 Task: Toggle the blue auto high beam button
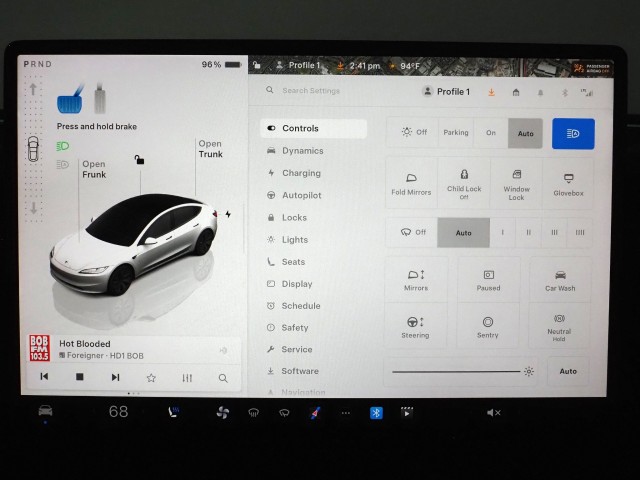(573, 133)
